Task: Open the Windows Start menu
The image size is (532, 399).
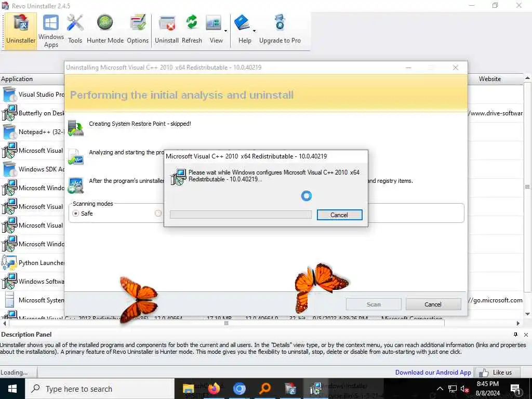Action: (12, 389)
